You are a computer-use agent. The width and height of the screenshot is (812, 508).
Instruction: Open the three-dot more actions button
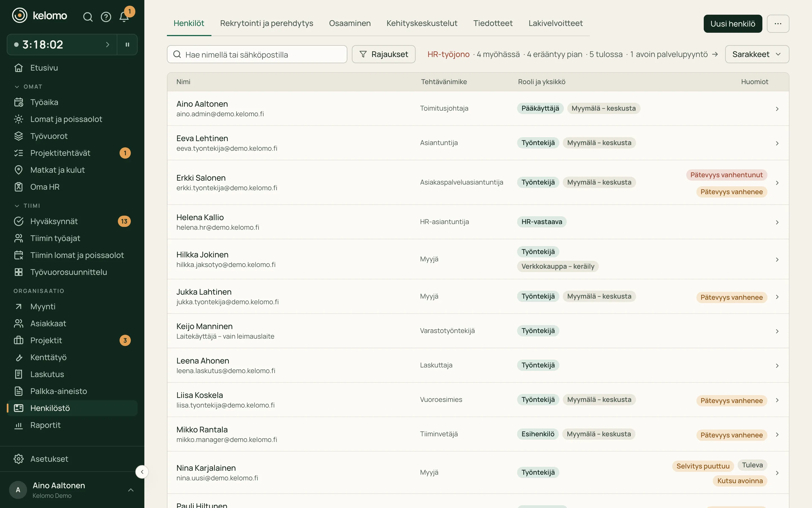click(x=778, y=23)
